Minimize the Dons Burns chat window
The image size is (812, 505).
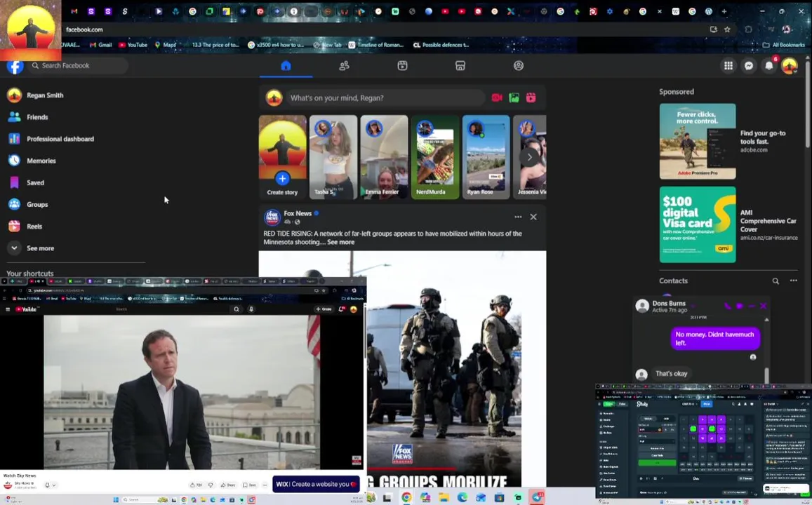(x=752, y=306)
